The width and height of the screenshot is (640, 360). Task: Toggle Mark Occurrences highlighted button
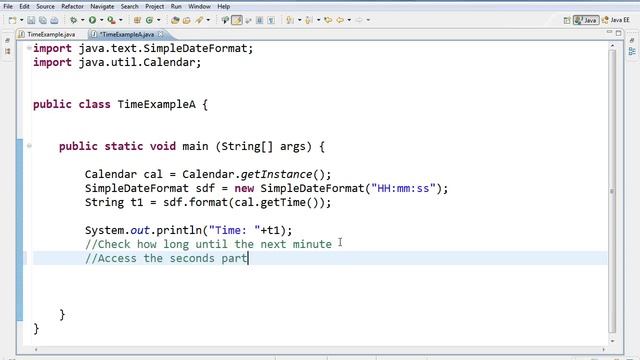[237, 20]
